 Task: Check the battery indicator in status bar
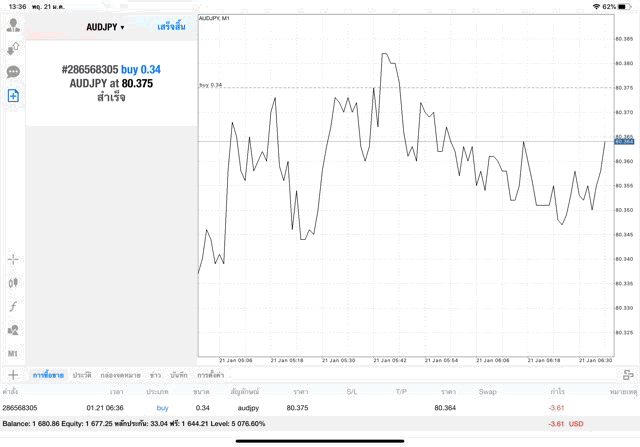coord(624,7)
